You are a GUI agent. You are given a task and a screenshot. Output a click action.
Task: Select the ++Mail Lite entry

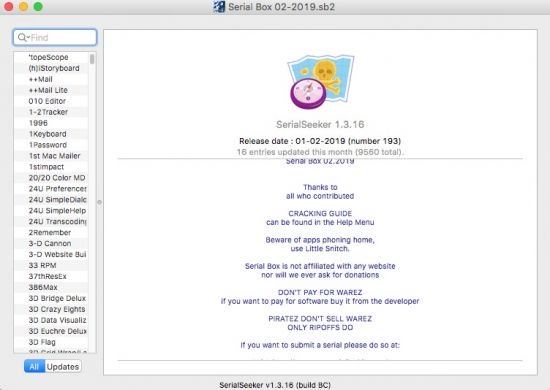coord(51,90)
